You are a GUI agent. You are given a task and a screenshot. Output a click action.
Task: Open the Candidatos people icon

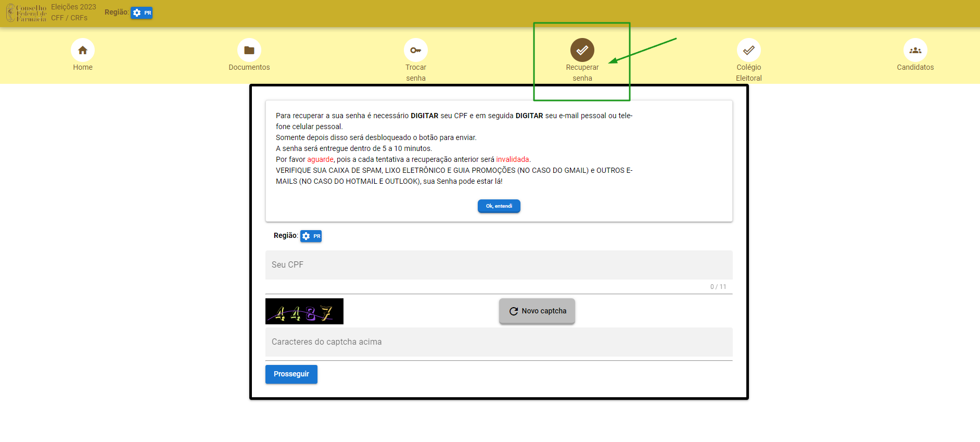click(915, 50)
